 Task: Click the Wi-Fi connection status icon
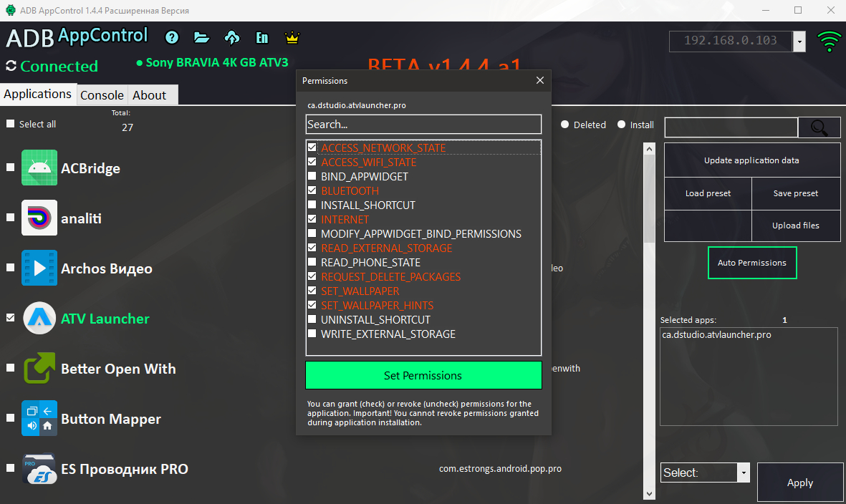829,41
